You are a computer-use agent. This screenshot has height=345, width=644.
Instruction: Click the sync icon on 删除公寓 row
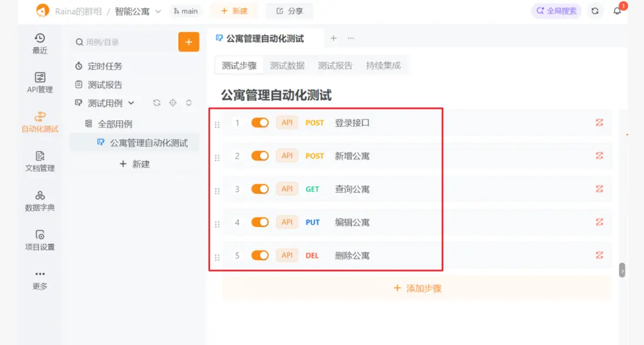[599, 255]
